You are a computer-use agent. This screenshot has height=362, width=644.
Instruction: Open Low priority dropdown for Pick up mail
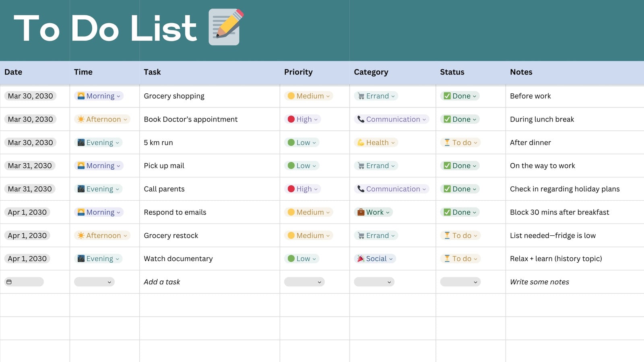302,165
